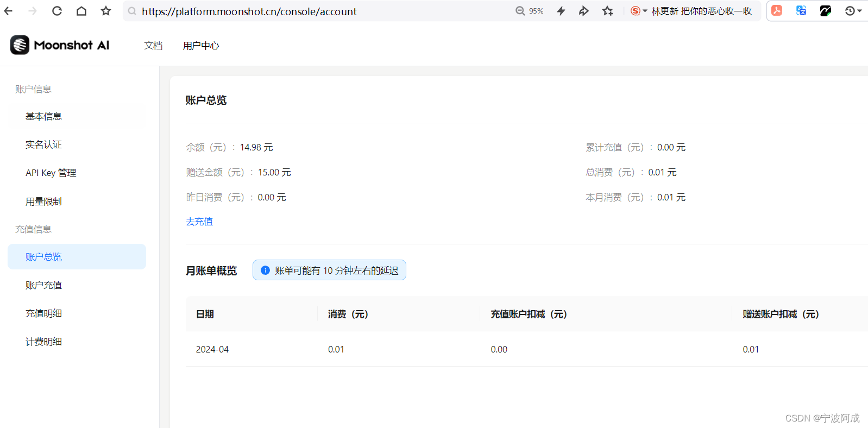Click the red PDF extension icon

point(777,10)
